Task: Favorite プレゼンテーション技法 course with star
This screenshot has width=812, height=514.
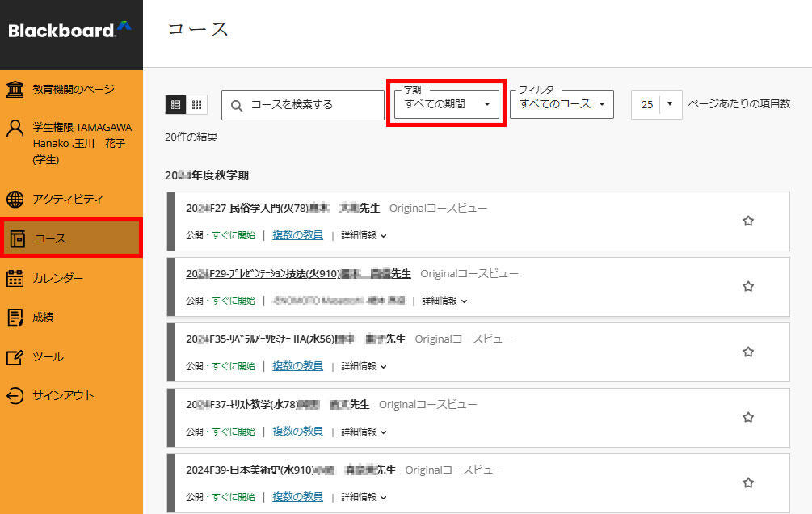Action: (x=748, y=287)
